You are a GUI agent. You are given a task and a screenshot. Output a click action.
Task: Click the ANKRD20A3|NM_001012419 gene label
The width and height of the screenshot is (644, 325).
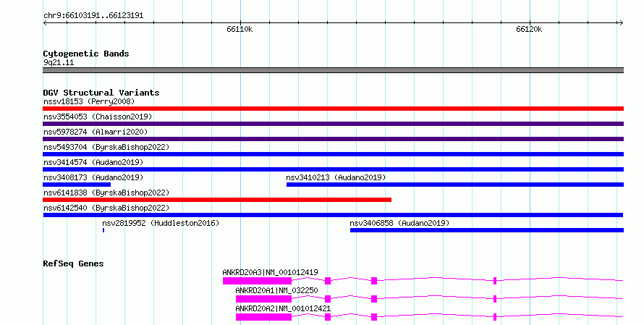(x=270, y=272)
